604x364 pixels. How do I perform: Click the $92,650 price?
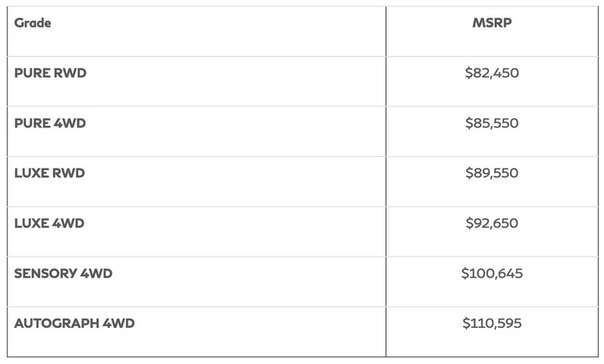492,223
